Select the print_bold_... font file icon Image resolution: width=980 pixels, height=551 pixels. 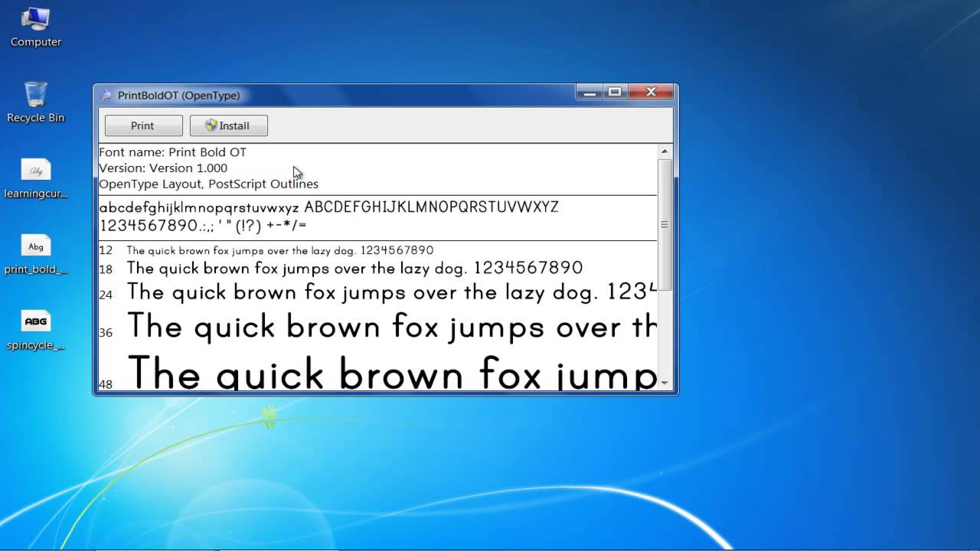click(x=35, y=253)
